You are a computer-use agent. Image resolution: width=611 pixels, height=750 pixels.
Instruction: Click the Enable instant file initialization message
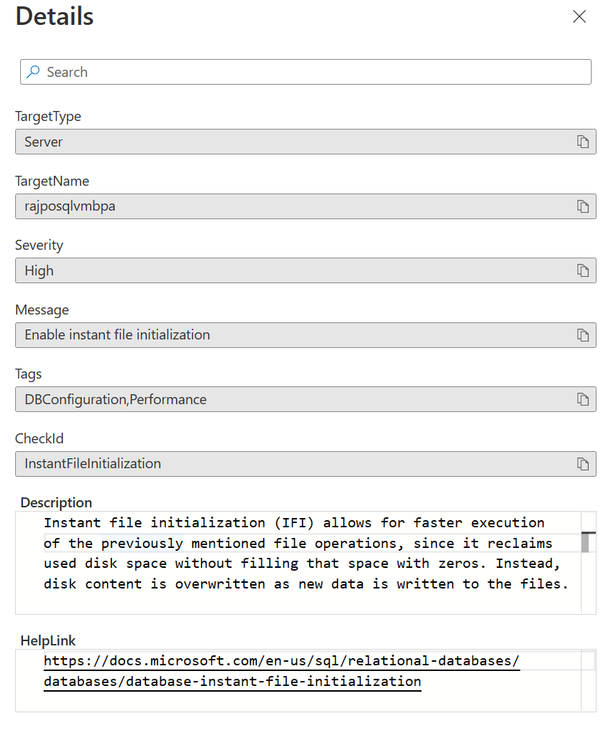pyautogui.click(x=290, y=335)
